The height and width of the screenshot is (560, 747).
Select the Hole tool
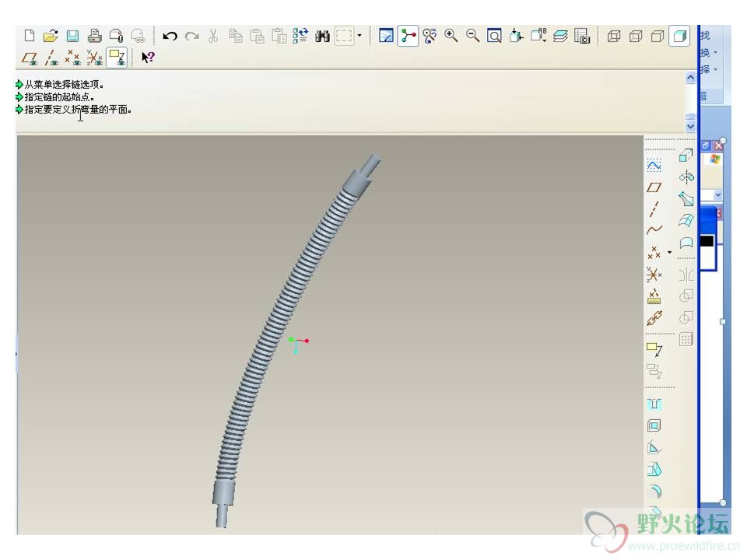pos(654,404)
